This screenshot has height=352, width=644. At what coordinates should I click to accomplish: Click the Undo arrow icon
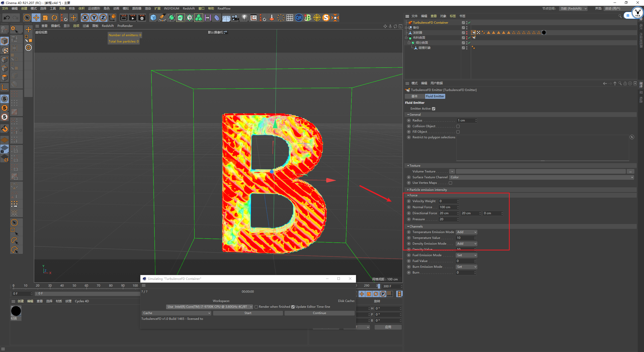(x=7, y=18)
